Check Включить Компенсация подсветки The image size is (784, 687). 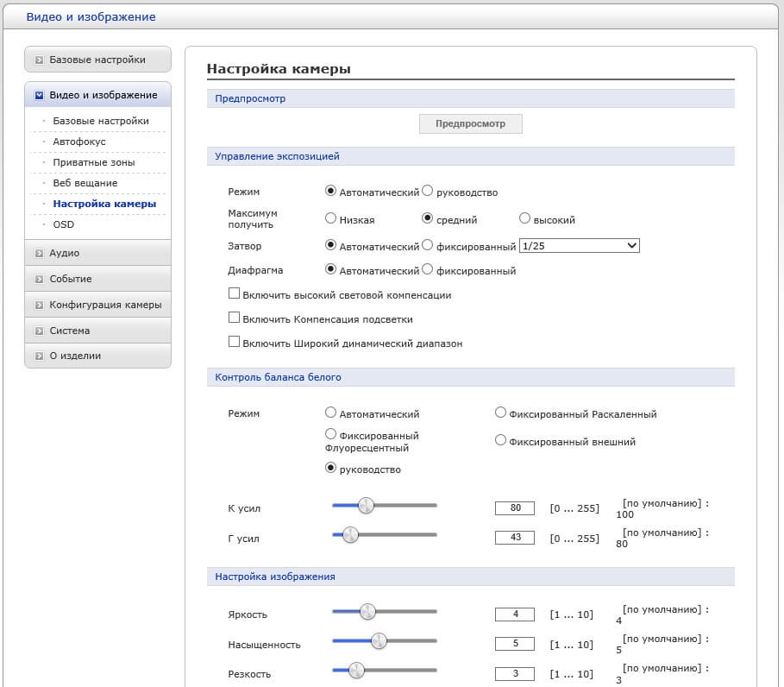click(234, 318)
